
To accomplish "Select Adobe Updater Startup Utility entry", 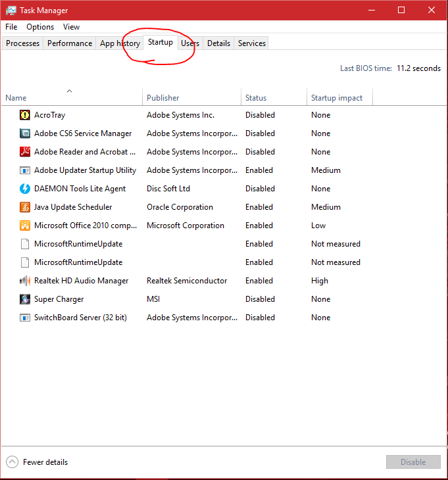I will (85, 170).
